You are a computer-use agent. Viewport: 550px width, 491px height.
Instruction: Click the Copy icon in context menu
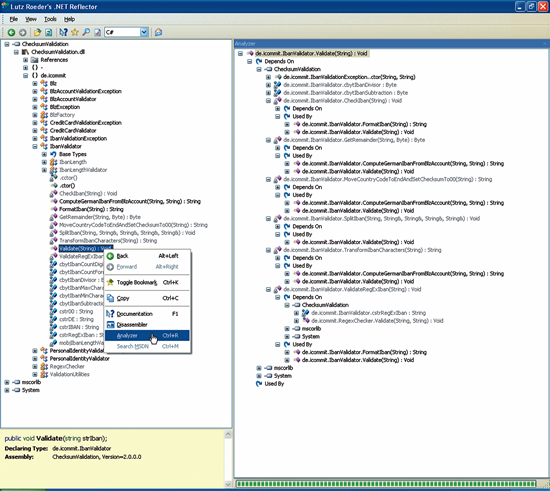point(110,298)
